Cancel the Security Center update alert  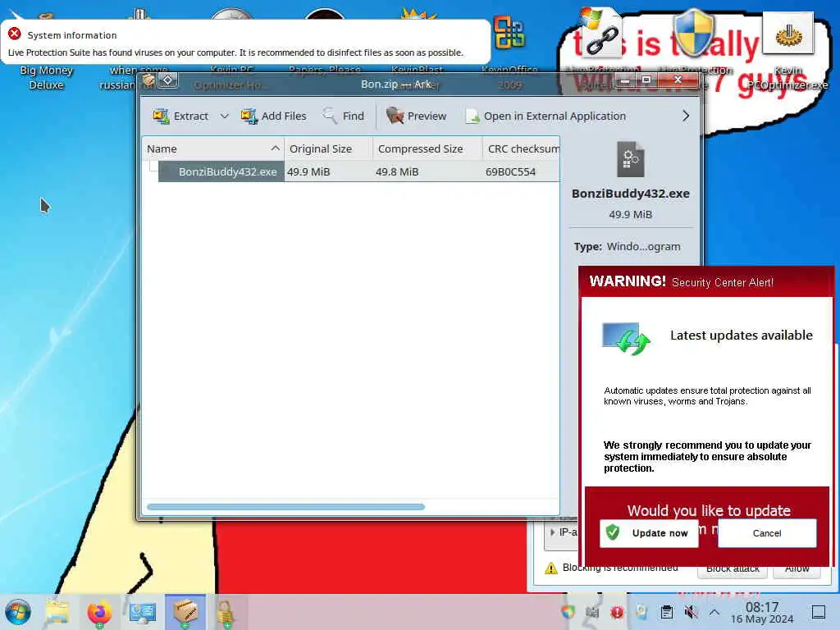pyautogui.click(x=767, y=533)
